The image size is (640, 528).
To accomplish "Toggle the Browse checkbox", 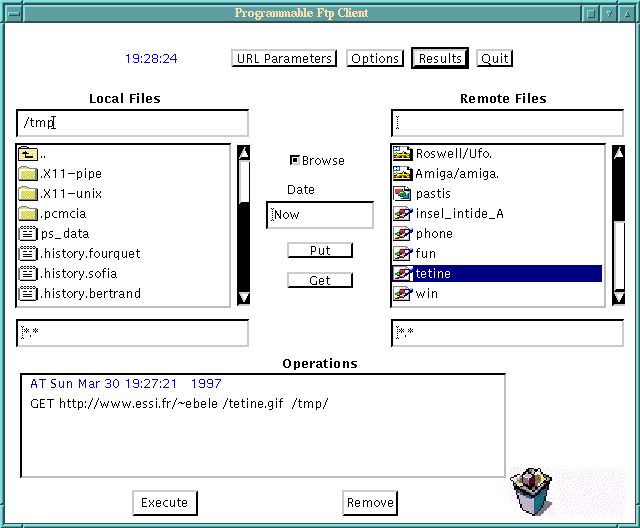I will tap(295, 160).
